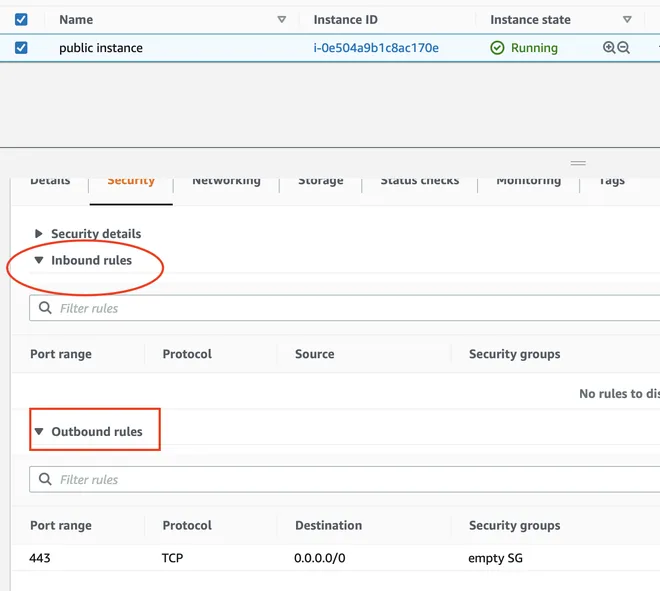This screenshot has height=591, width=660.
Task: Uncheck the public instance row checkbox
Action: coord(21,48)
